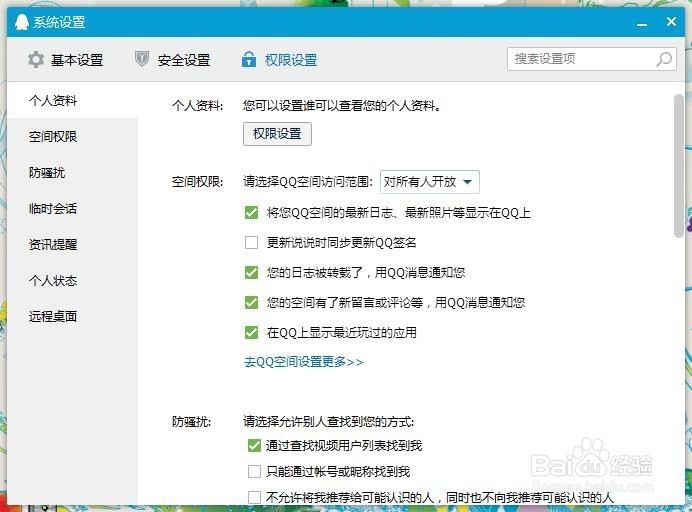Click the gear icon beside 基本设置
Viewport: 692px width, 512px height.
36,60
